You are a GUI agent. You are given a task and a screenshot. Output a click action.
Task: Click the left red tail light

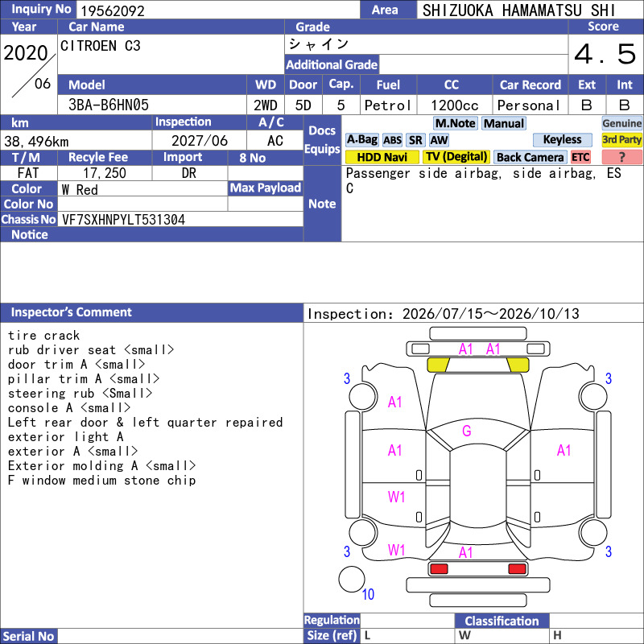(439, 569)
